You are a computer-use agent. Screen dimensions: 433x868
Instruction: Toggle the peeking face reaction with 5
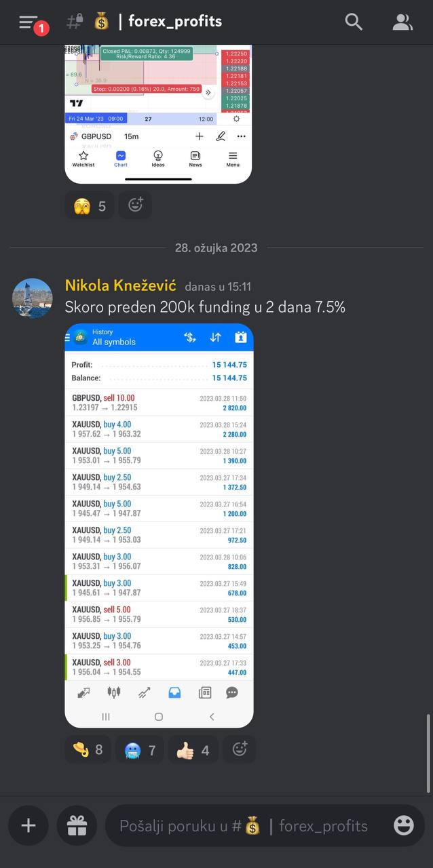pos(90,205)
